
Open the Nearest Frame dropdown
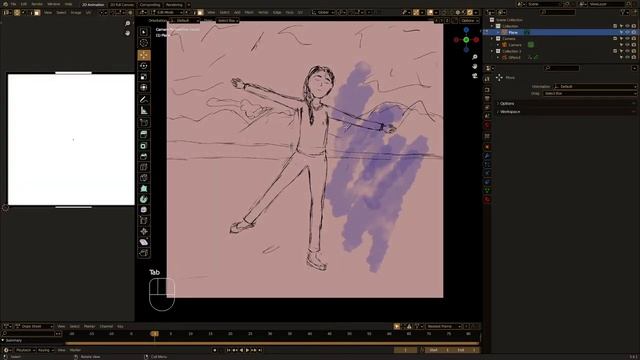click(x=443, y=326)
